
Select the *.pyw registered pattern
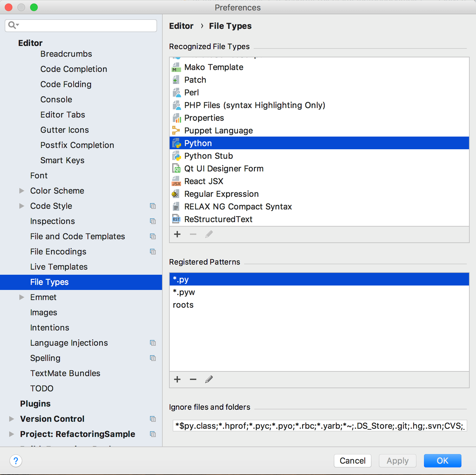point(184,292)
